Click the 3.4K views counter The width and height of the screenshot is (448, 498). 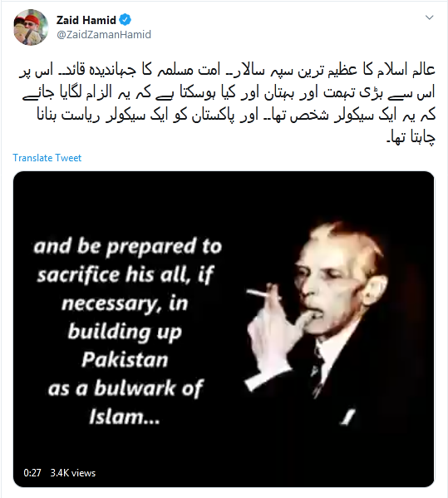(73, 473)
